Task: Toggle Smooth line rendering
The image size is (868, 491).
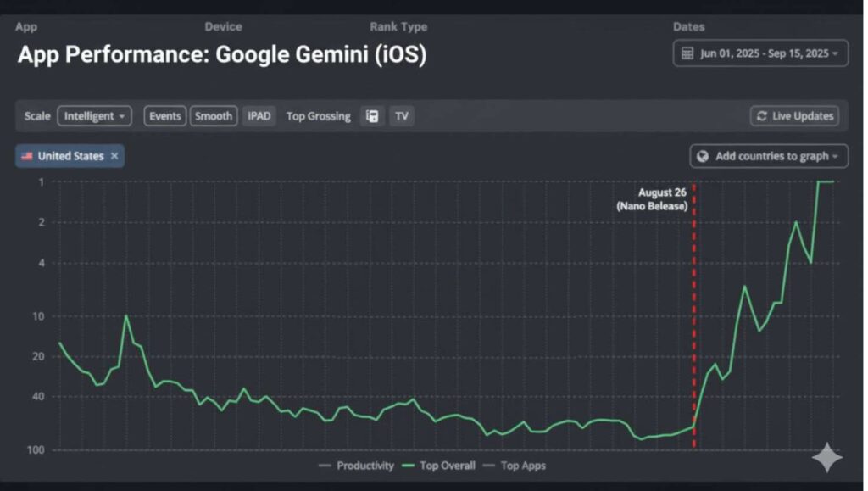Action: coord(213,116)
